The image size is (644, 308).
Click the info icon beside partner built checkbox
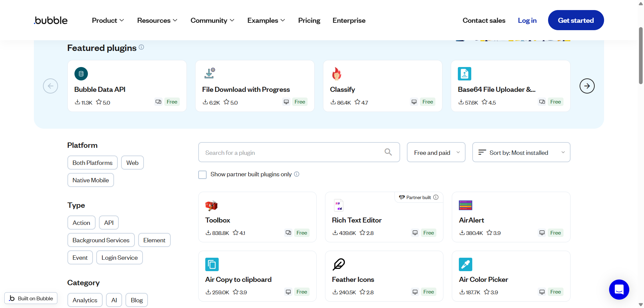tap(297, 174)
